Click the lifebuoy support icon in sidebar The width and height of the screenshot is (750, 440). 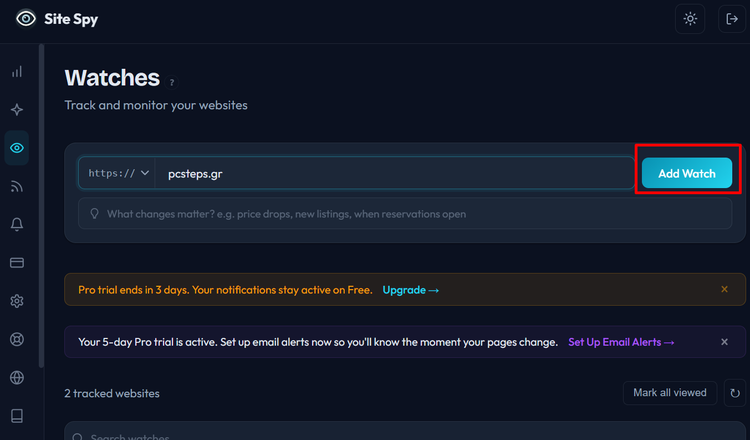(16, 340)
